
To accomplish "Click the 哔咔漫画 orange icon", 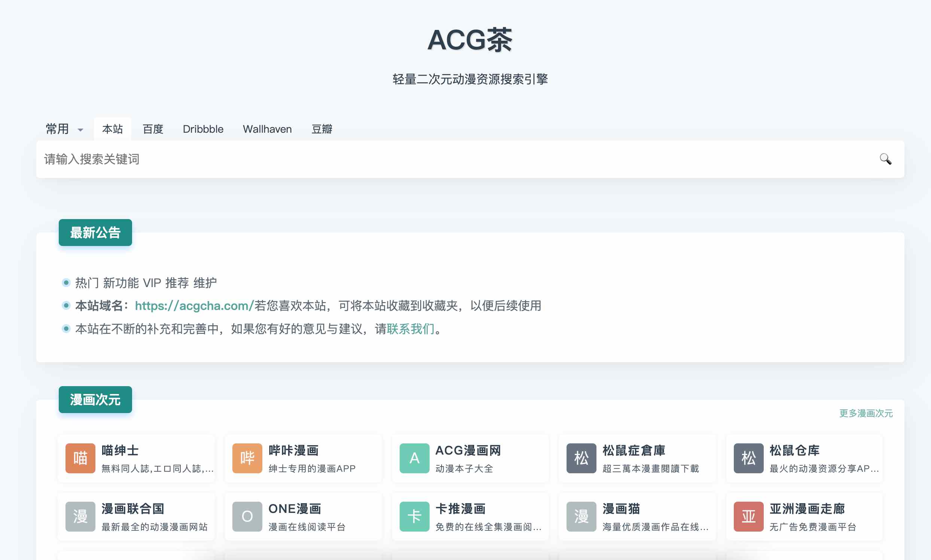I will [x=247, y=458].
